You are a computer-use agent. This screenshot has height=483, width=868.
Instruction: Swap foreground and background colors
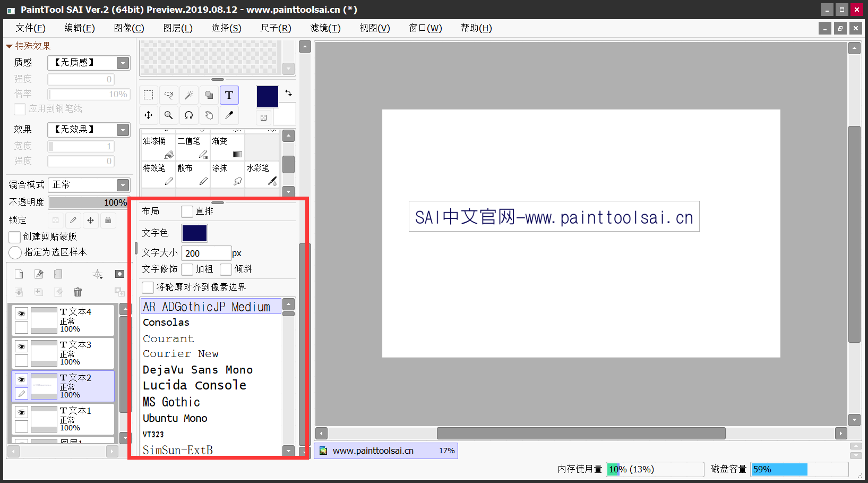288,93
